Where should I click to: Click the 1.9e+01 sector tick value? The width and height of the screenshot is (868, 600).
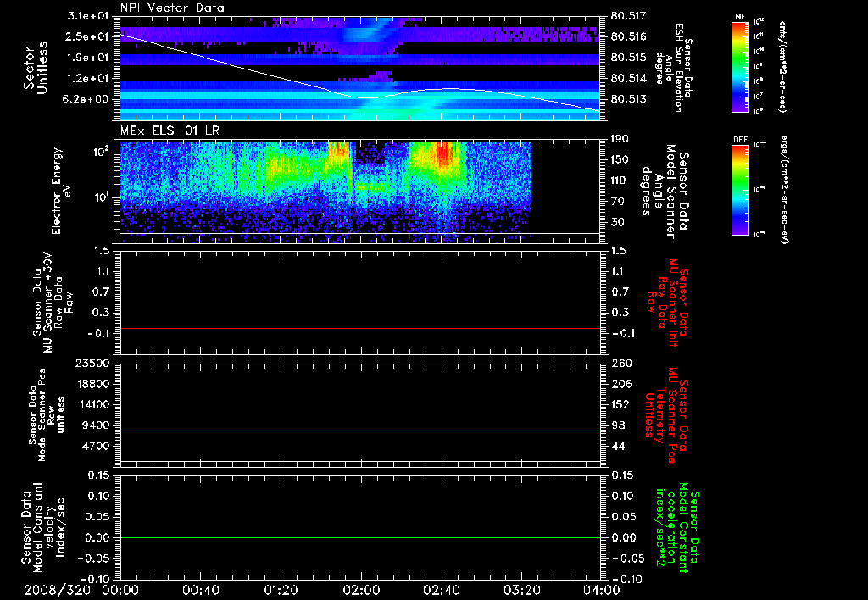(x=87, y=58)
